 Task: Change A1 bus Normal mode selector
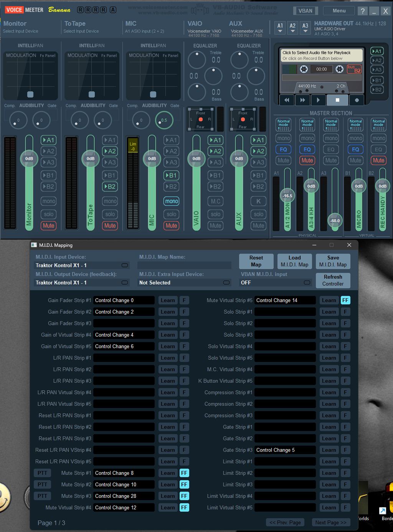coord(283,124)
